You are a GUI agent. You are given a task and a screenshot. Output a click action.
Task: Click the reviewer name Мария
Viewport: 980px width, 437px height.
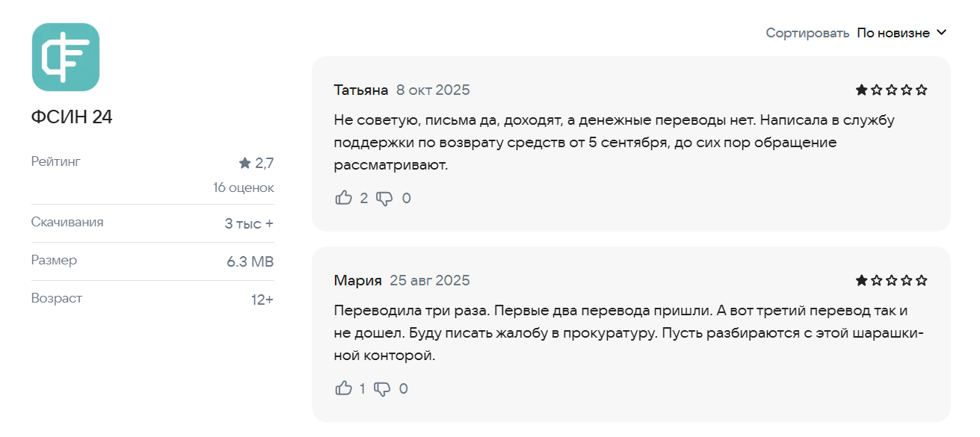pyautogui.click(x=358, y=281)
